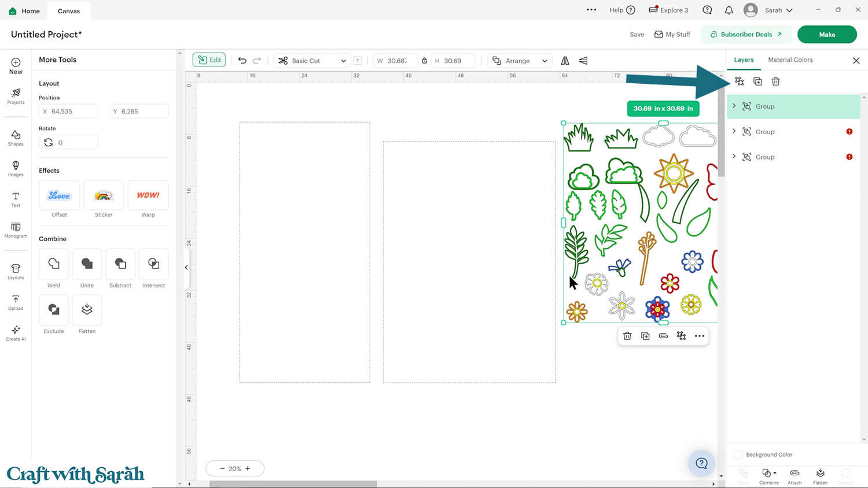Click the Subscriber Deals button
This screenshot has height=488, width=868.
tap(745, 35)
